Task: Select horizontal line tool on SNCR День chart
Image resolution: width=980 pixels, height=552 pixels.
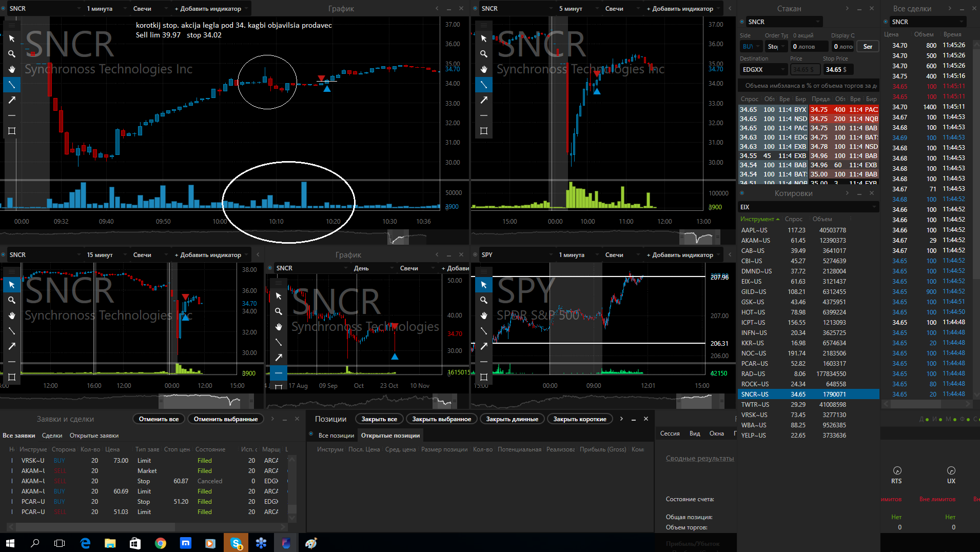Action: pyautogui.click(x=279, y=373)
